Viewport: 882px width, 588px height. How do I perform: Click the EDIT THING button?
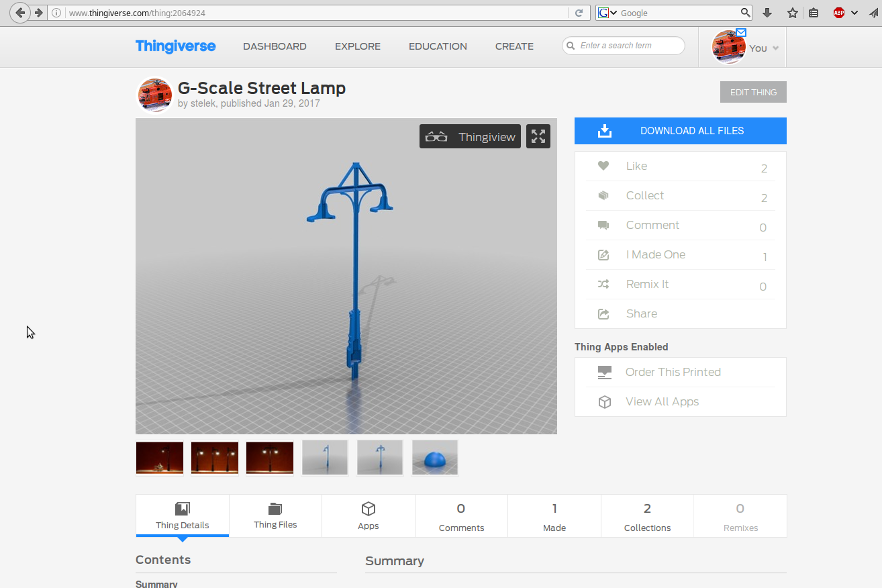[x=753, y=92]
